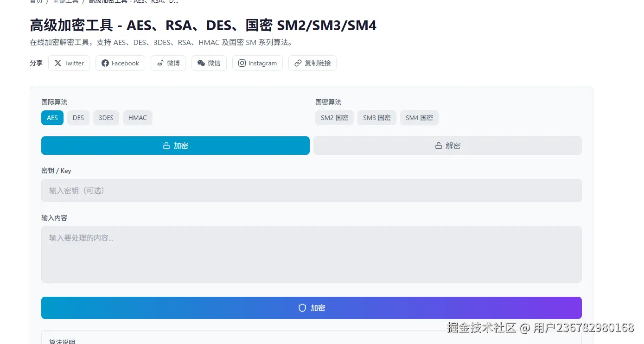Select the AES algorithm option

click(x=52, y=118)
